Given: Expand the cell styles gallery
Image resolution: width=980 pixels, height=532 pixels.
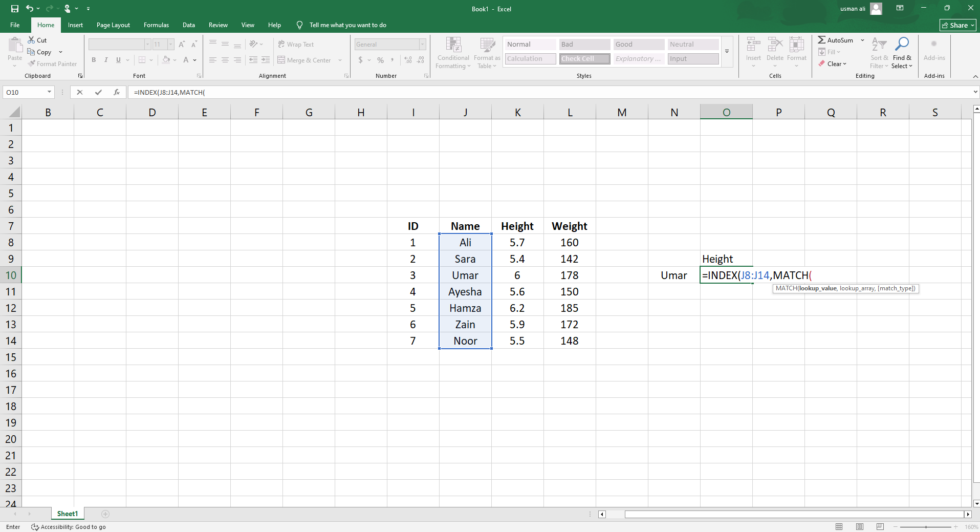Looking at the screenshot, I should click(x=727, y=51).
